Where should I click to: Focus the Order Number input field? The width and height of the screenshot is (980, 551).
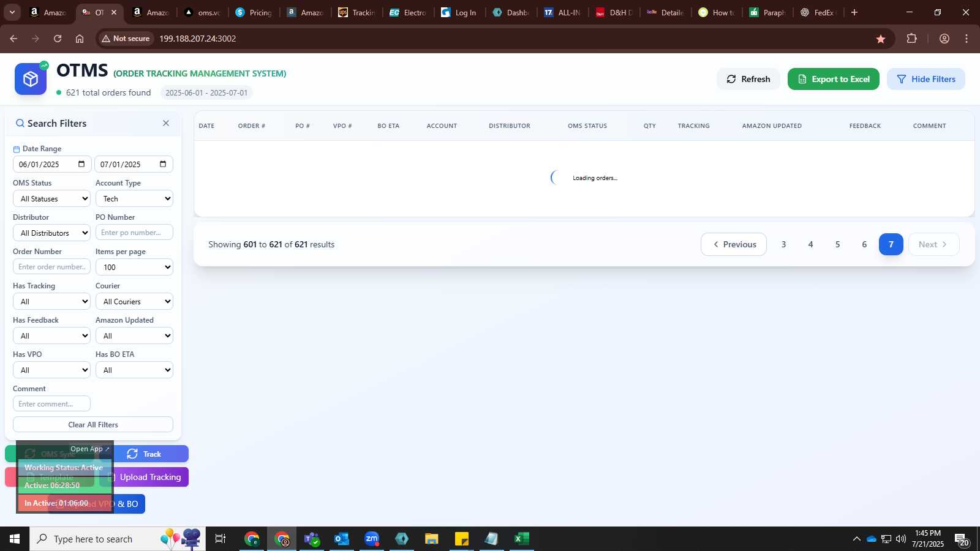51,267
